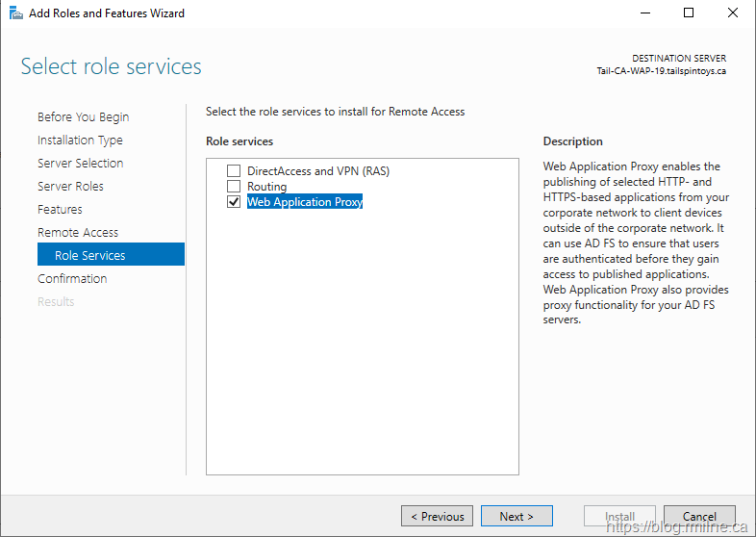
Task: Click the DirectAccess and VPN (RAS) label
Action: pyautogui.click(x=317, y=171)
